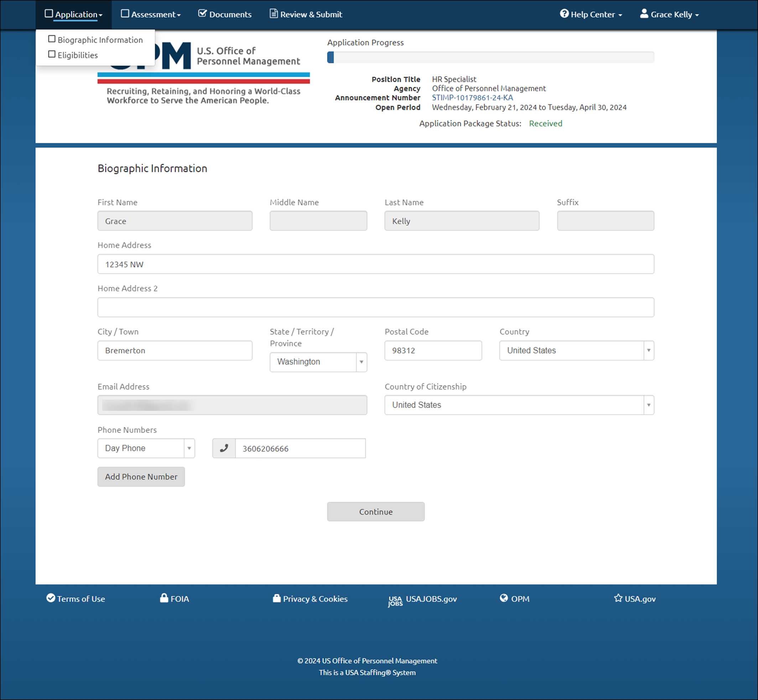Screen dimensions: 758x700
Task: Select Biographic Information checkbox menu entry
Action: 96,40
